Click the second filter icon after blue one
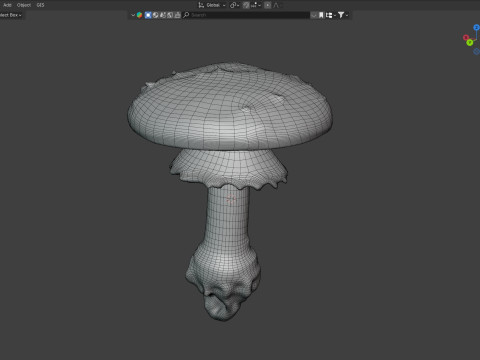480x360 pixels. (x=155, y=15)
